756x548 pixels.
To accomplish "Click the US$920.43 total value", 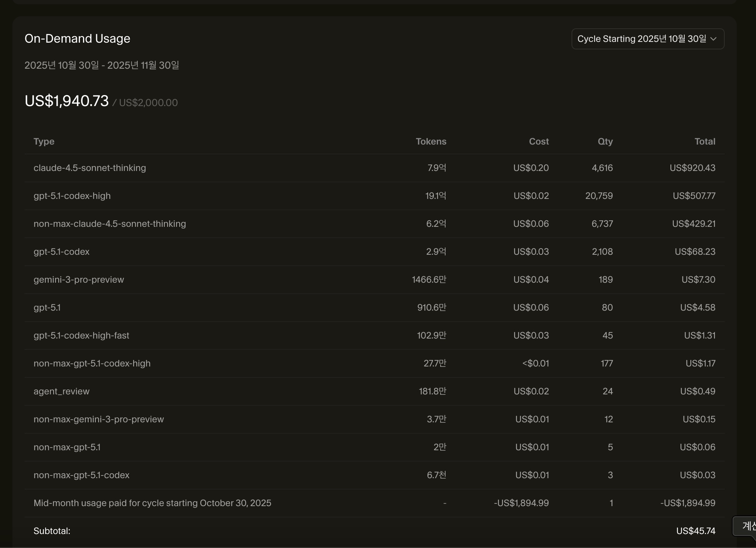I will 692,168.
